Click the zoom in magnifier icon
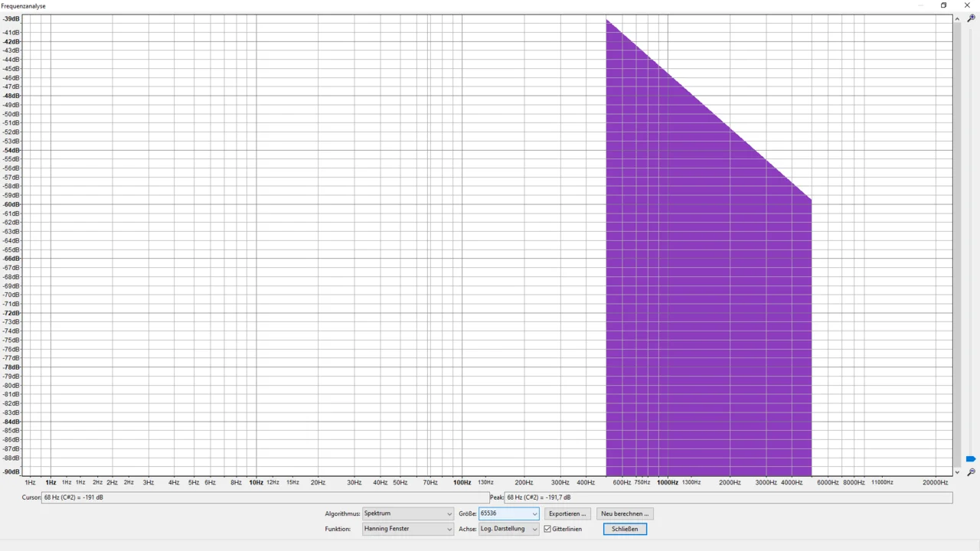Screen dimensions: 980x551 pyautogui.click(x=971, y=18)
